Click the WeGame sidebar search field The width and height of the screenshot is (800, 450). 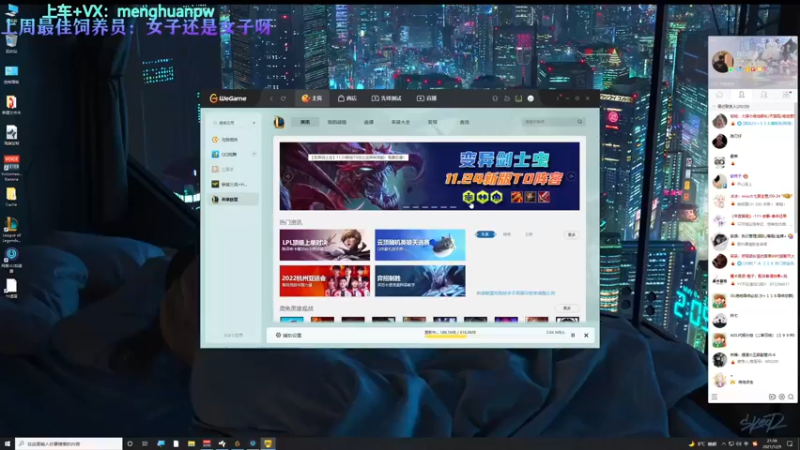click(231, 123)
